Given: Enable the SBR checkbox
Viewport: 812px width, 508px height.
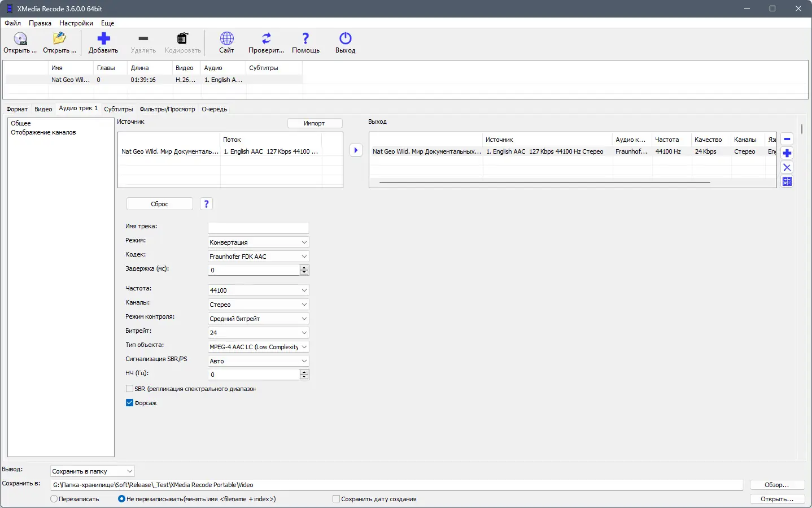Looking at the screenshot, I should (130, 389).
